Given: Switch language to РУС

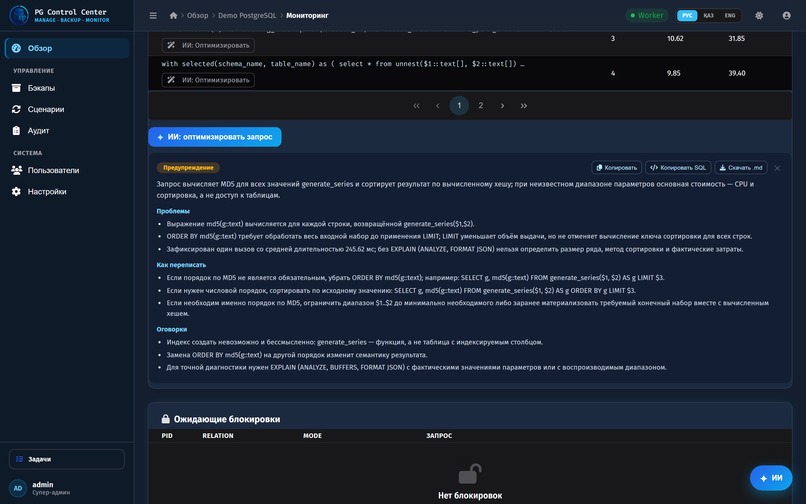Looking at the screenshot, I should 687,15.
